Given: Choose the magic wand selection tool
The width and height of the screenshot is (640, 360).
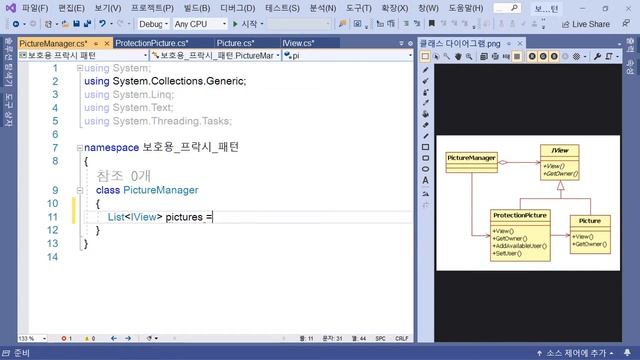Looking at the screenshot, I should 447,56.
